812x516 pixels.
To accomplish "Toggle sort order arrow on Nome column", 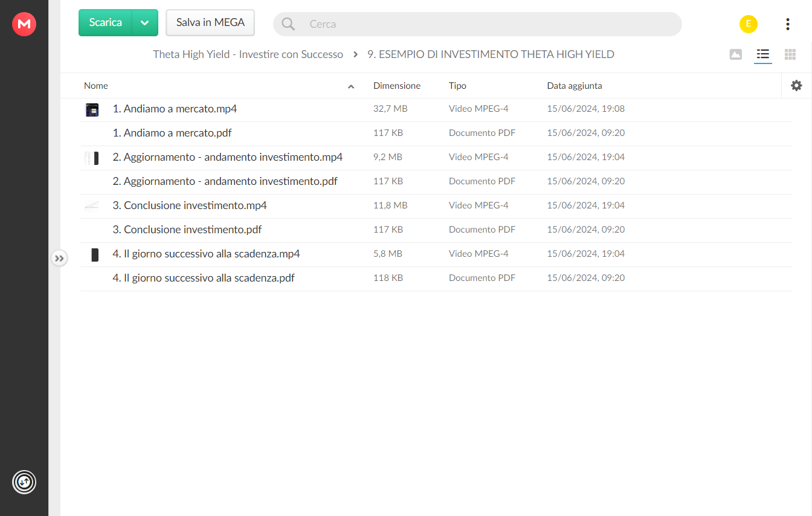I will click(x=351, y=86).
